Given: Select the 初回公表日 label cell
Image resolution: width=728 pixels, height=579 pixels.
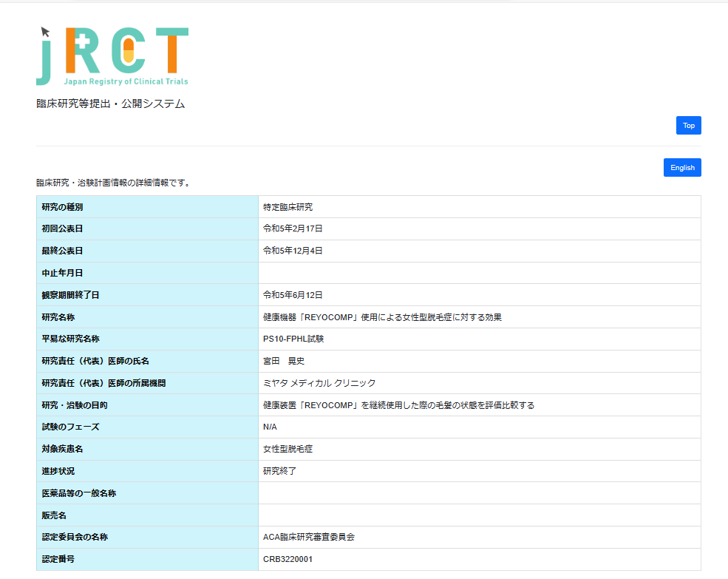Looking at the screenshot, I should coord(147,229).
